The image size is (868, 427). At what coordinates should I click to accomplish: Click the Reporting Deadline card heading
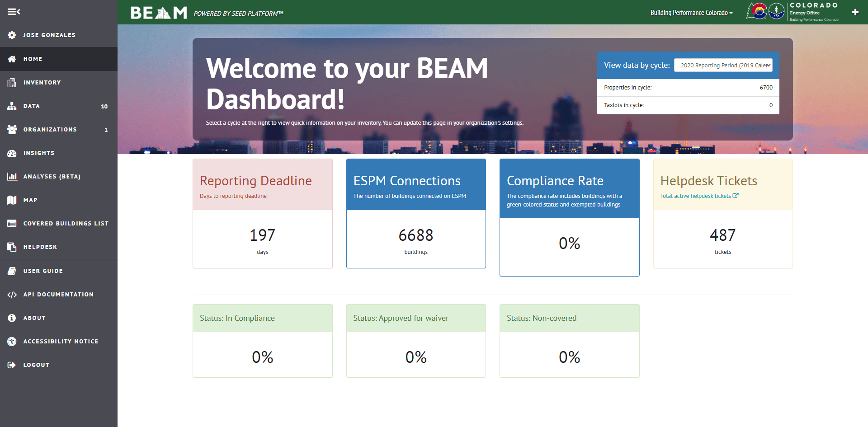coord(256,181)
